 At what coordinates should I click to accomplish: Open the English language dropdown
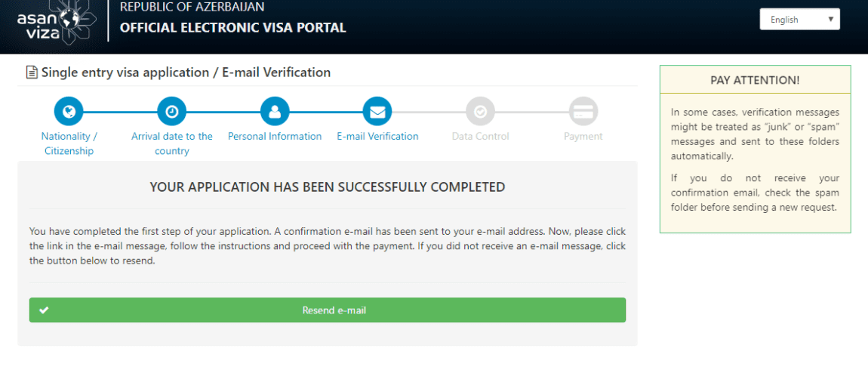pyautogui.click(x=800, y=20)
